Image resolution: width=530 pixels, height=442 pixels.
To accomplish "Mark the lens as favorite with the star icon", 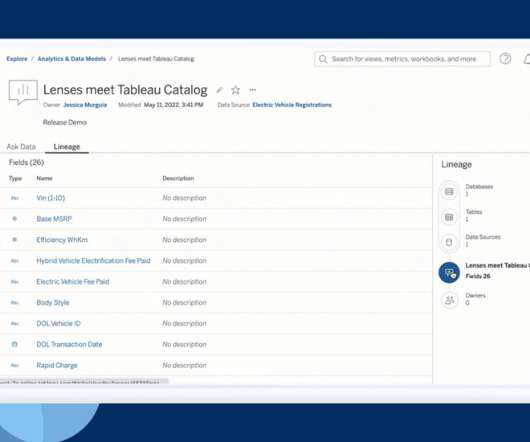I will pos(235,90).
